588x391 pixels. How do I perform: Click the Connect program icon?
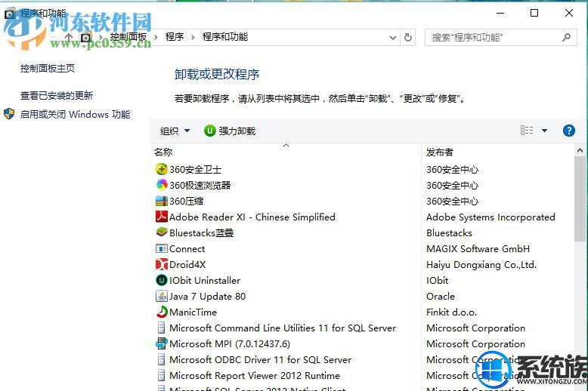point(161,248)
